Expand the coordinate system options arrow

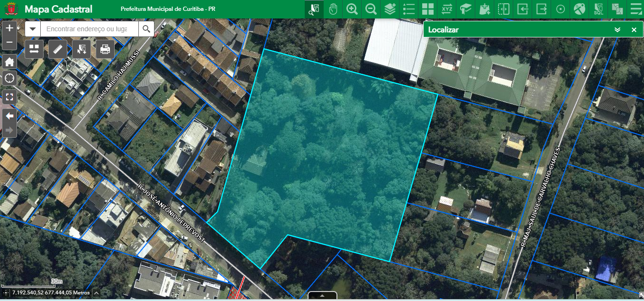(x=96, y=293)
